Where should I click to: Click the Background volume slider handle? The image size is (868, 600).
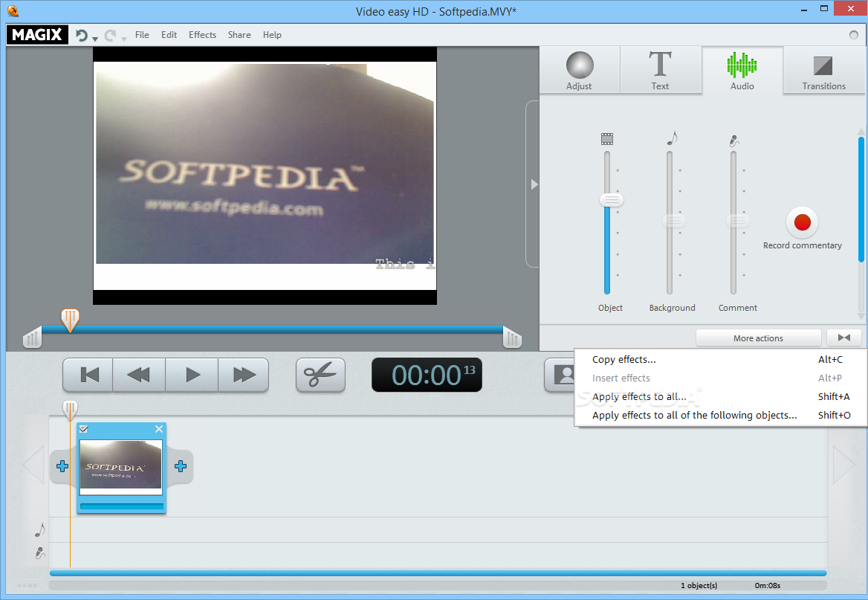[x=674, y=221]
